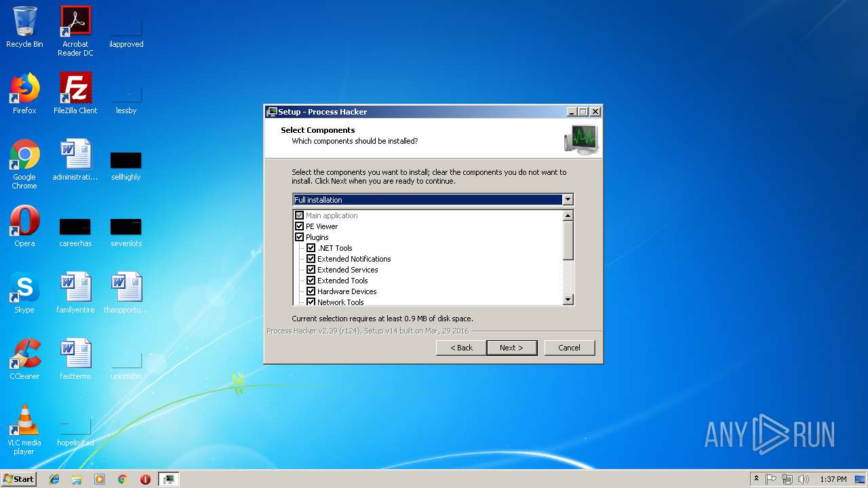Uncheck Network Tools plugin

[311, 302]
